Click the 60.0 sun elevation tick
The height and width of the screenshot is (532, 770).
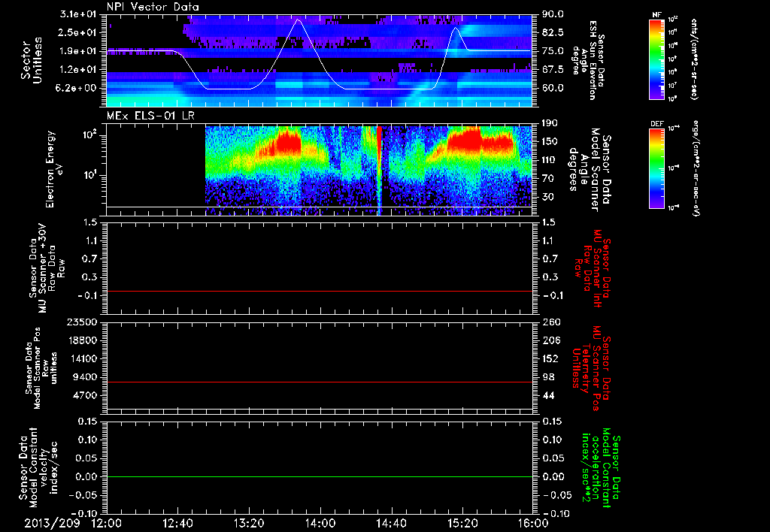pos(553,89)
